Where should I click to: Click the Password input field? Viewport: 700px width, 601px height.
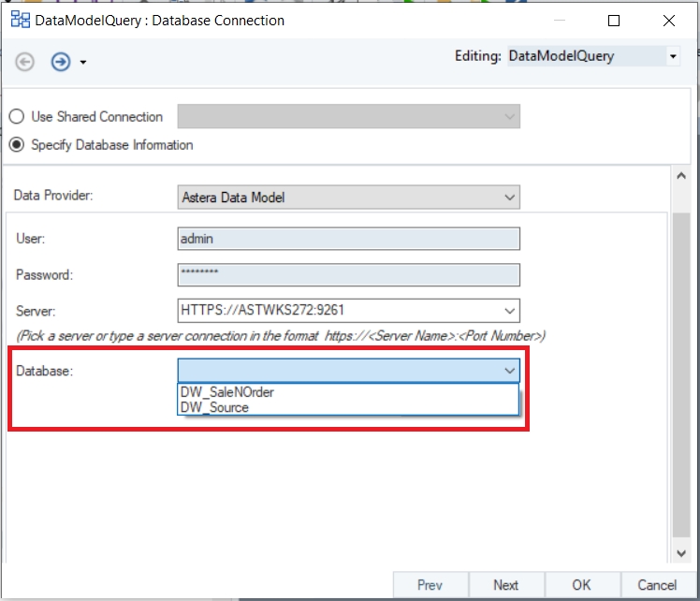[348, 275]
